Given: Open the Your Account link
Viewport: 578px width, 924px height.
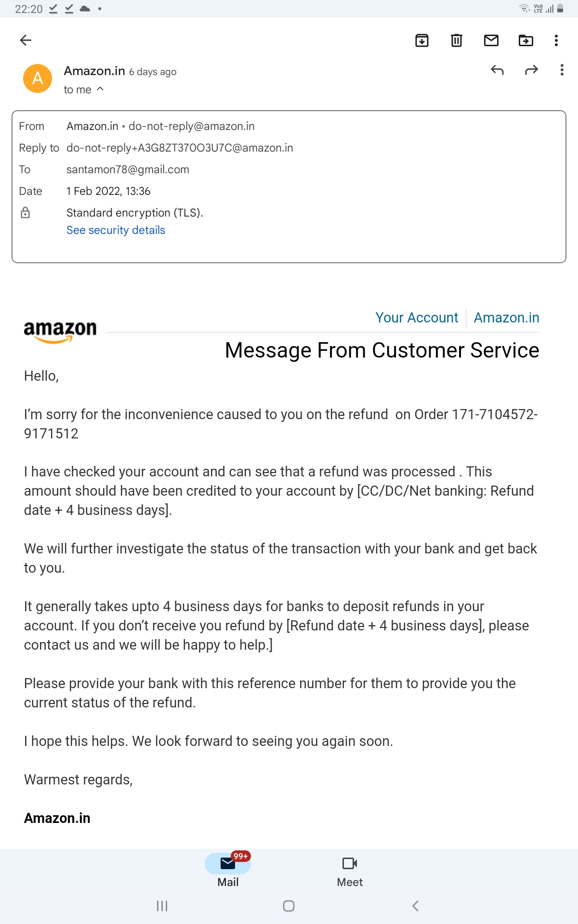Looking at the screenshot, I should pyautogui.click(x=417, y=318).
